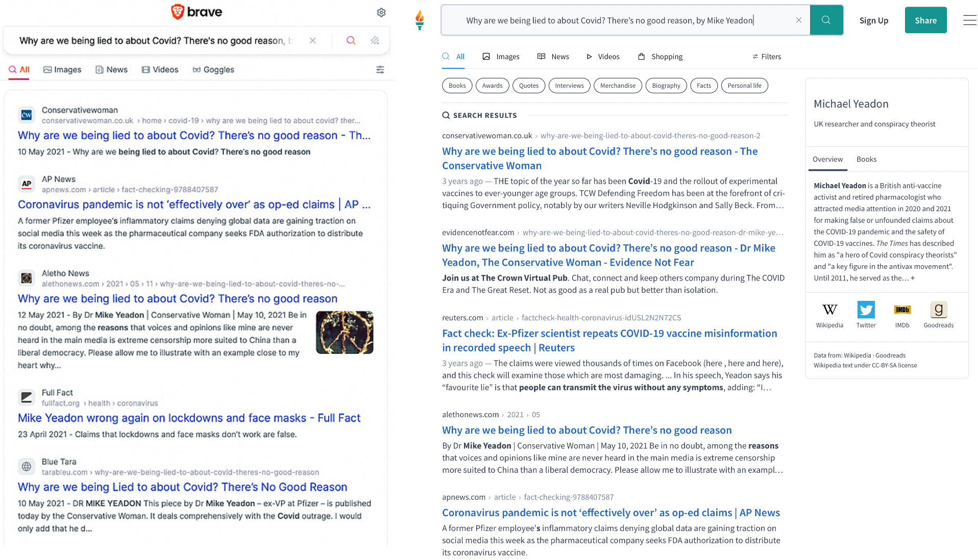Clear the Brave search query with X

click(x=313, y=40)
